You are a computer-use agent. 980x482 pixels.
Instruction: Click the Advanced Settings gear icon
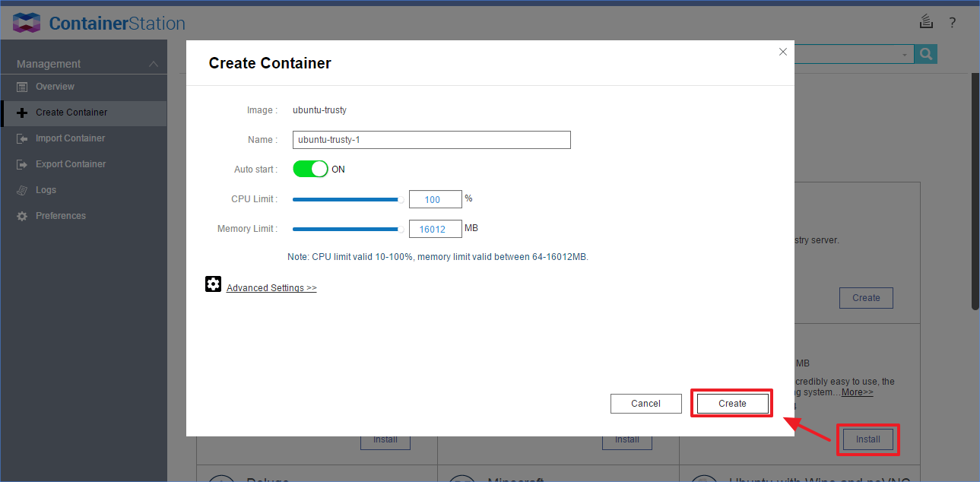(213, 284)
